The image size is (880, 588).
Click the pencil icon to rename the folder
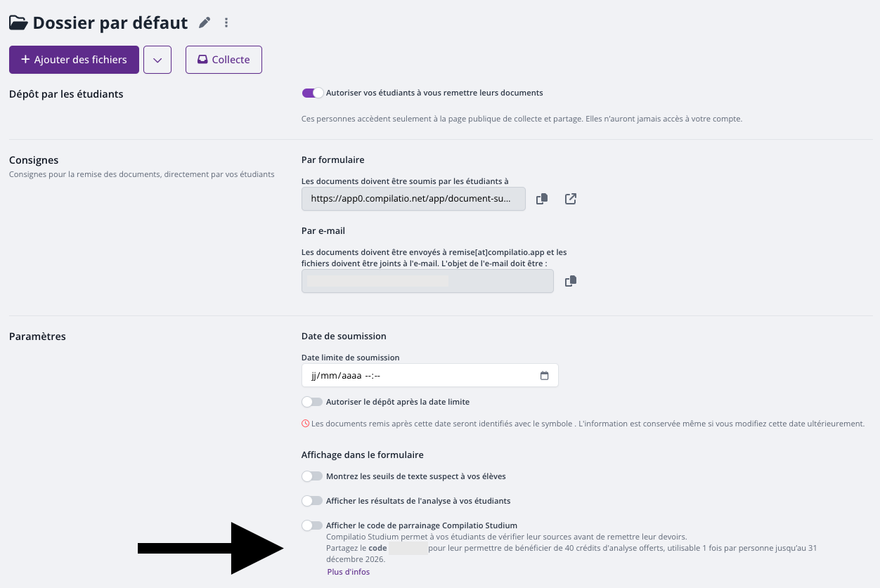click(205, 22)
